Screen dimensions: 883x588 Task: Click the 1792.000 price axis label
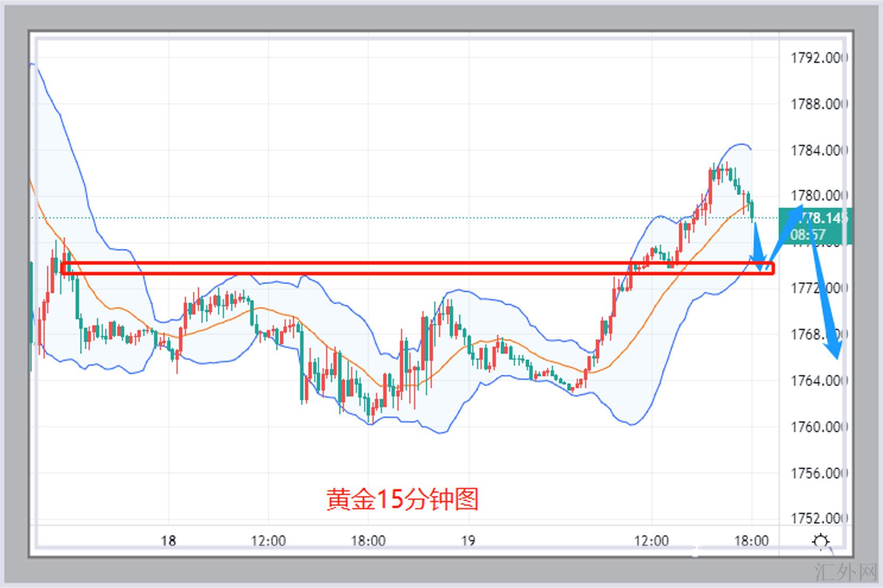point(819,58)
